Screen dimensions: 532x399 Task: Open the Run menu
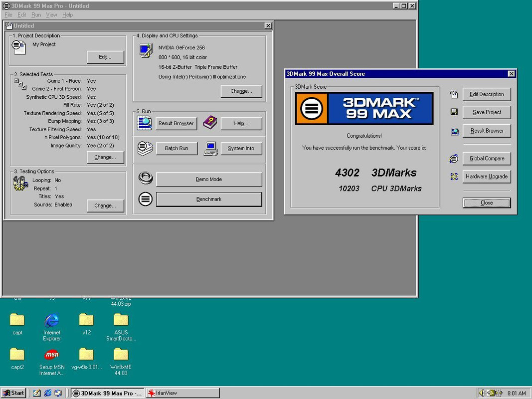coord(36,15)
